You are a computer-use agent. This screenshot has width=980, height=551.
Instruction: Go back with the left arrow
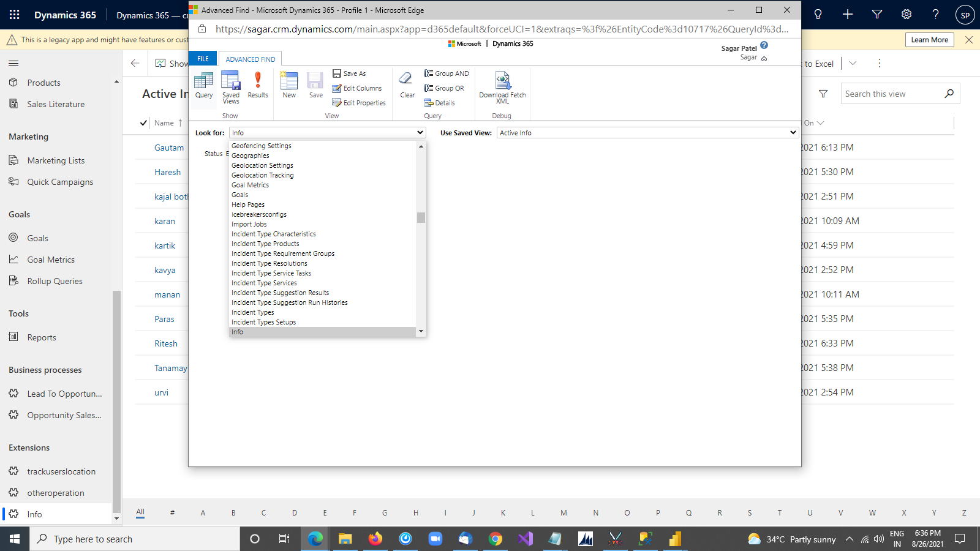[x=135, y=63]
